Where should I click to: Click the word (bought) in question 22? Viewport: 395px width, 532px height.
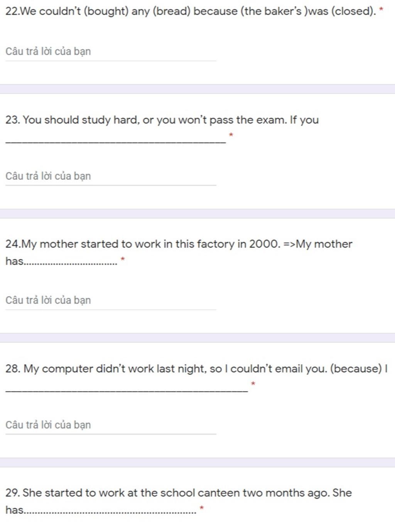pyautogui.click(x=106, y=11)
